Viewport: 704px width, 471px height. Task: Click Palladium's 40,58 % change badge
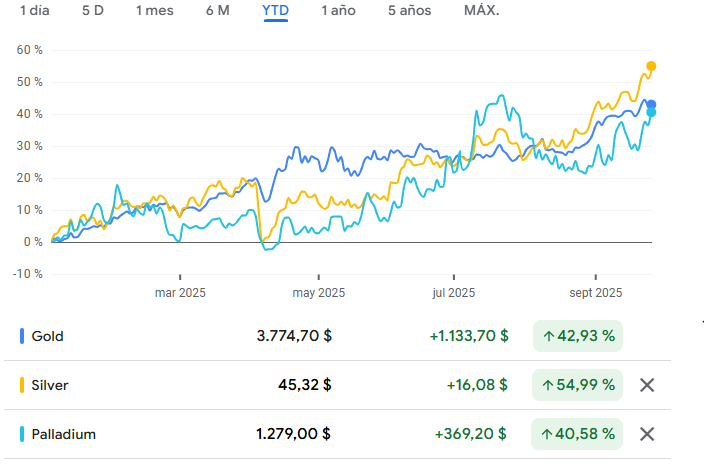pyautogui.click(x=578, y=434)
